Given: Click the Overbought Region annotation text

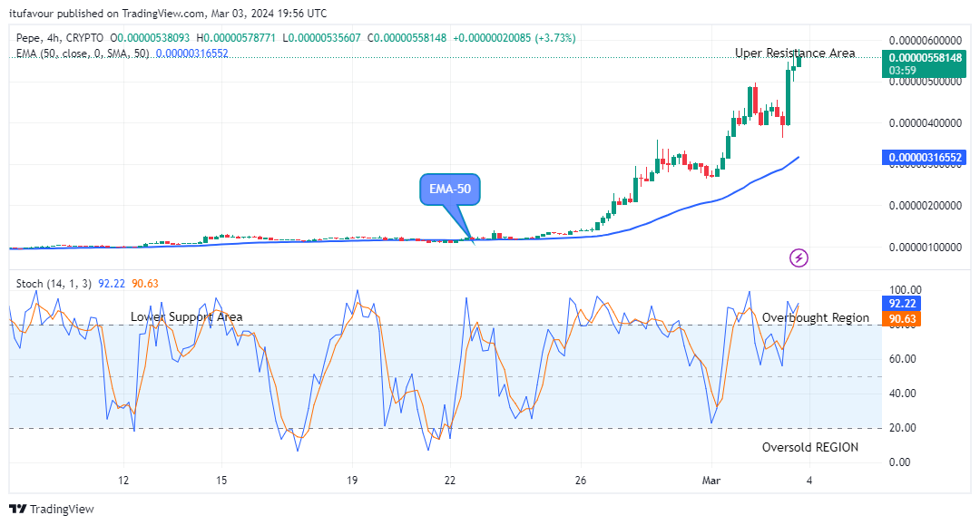Looking at the screenshot, I should pyautogui.click(x=816, y=317).
